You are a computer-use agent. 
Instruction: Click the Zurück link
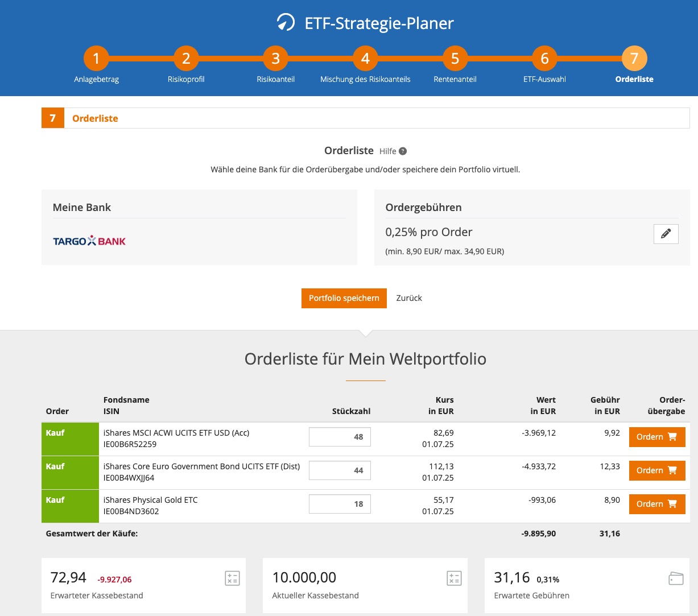[409, 298]
